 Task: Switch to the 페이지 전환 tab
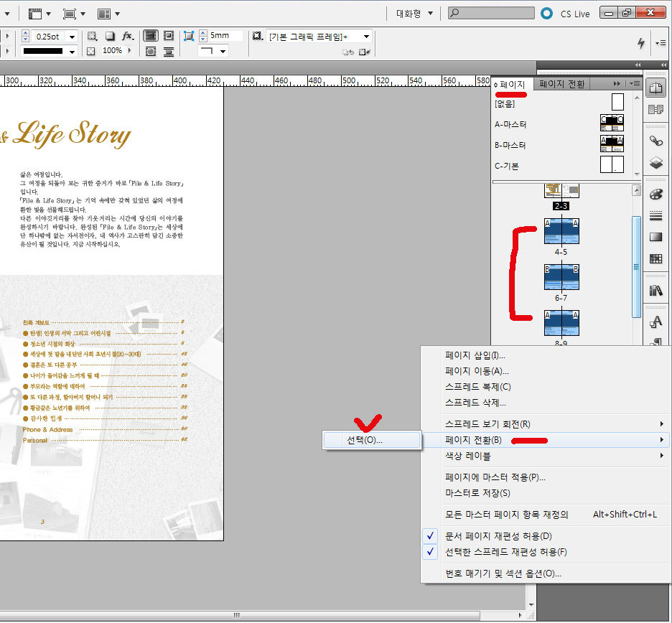coord(561,84)
